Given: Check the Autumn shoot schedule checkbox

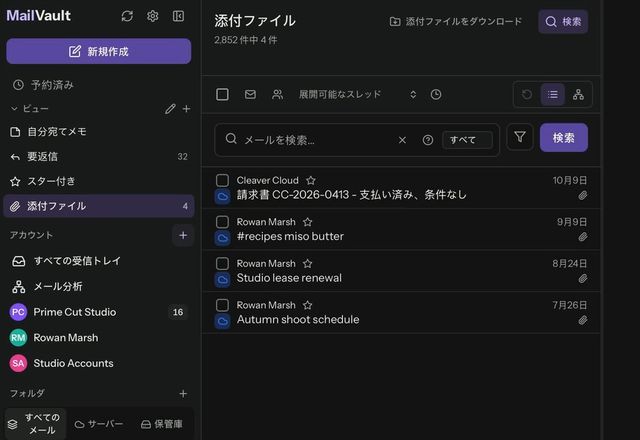Looking at the screenshot, I should pyautogui.click(x=222, y=305).
